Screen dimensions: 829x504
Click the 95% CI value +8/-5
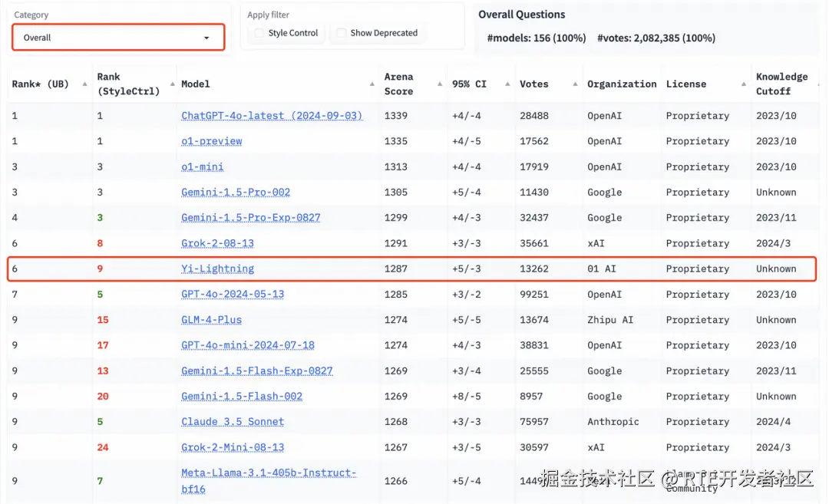tap(467, 397)
